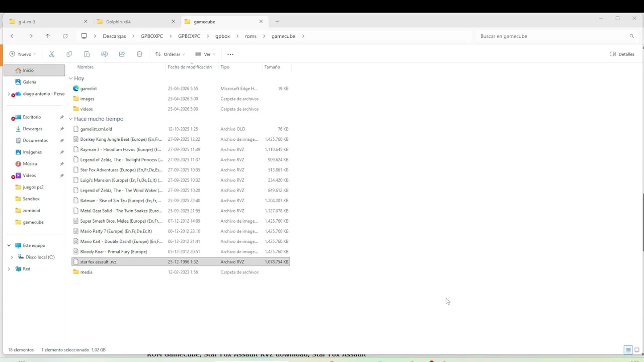Click the Delete trash icon

(x=139, y=54)
